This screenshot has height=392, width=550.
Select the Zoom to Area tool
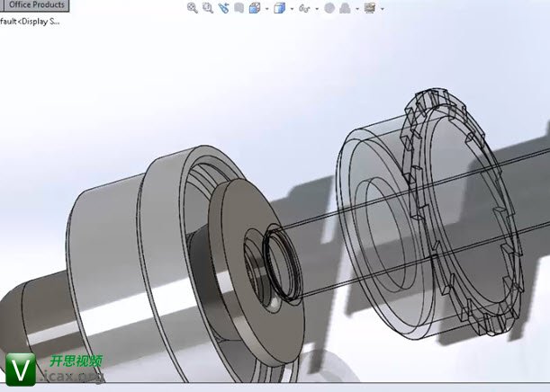coord(208,8)
